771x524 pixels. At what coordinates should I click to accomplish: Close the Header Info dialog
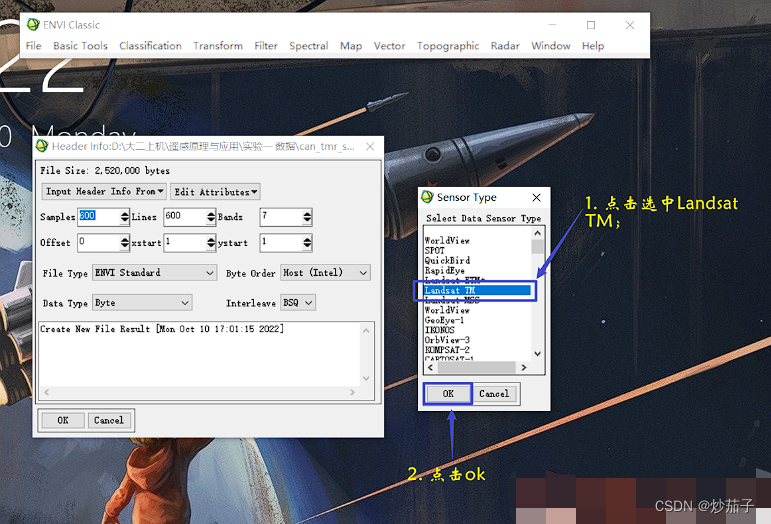[x=370, y=146]
